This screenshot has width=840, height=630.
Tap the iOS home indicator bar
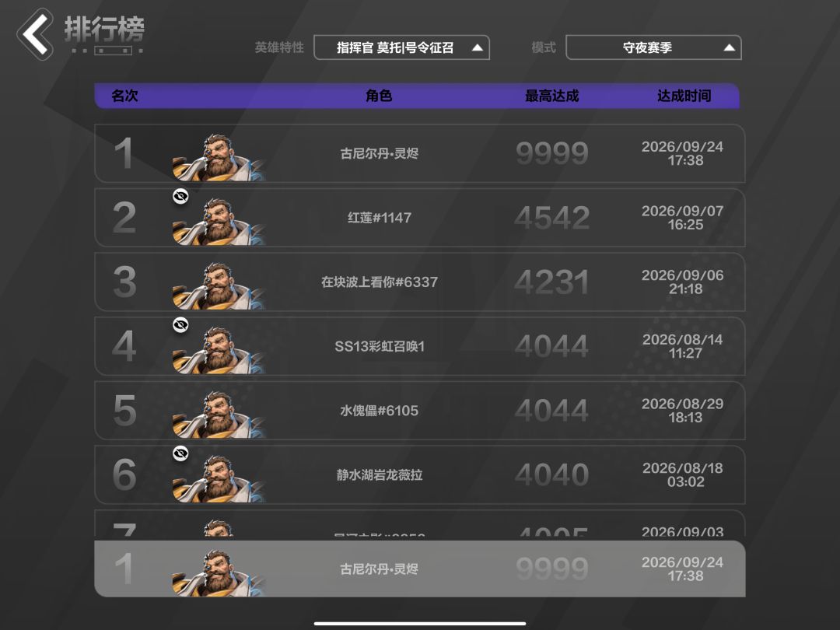(420, 624)
